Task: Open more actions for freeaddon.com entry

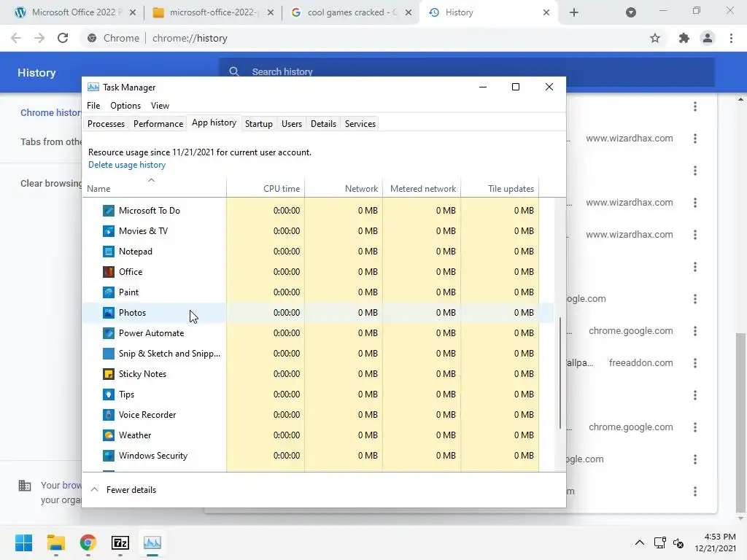Action: tap(695, 363)
